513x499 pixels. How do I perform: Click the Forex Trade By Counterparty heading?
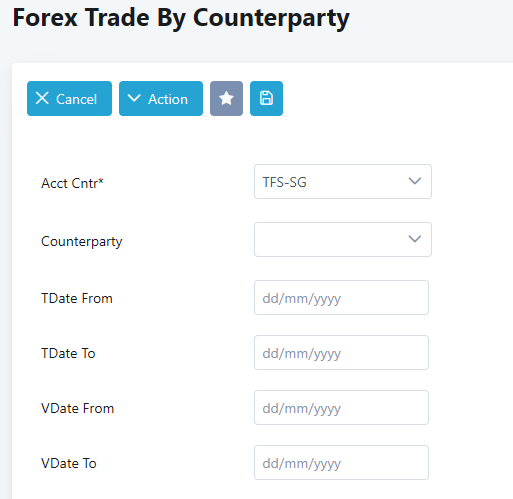pyautogui.click(x=181, y=18)
